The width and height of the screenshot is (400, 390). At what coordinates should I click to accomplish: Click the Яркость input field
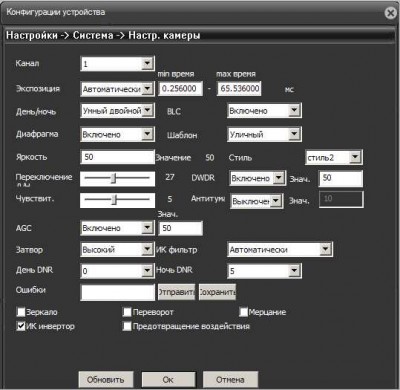[x=117, y=157]
